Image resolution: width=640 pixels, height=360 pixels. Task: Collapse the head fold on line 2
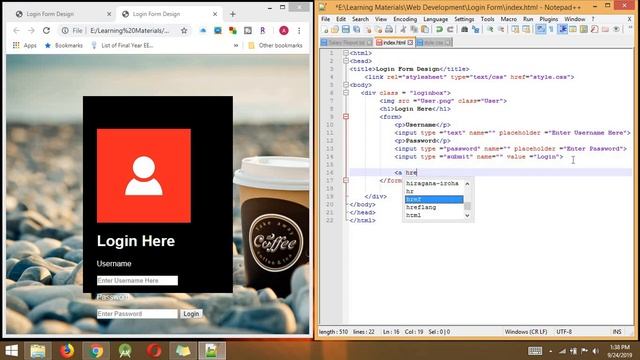(346, 61)
